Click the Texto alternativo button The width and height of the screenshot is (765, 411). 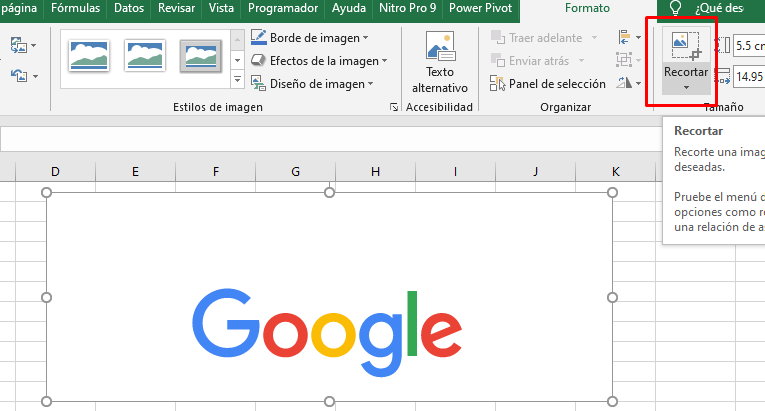(440, 62)
